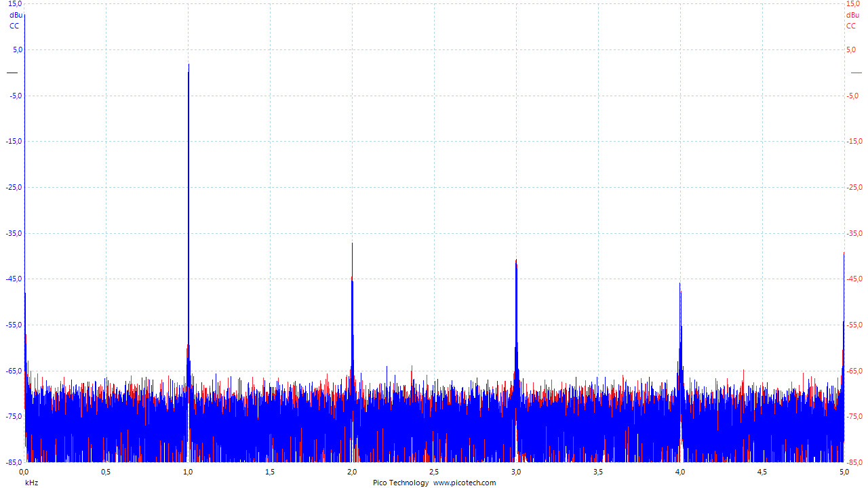
Task: Click the 3,0 frequency axis label
Action: click(516, 471)
